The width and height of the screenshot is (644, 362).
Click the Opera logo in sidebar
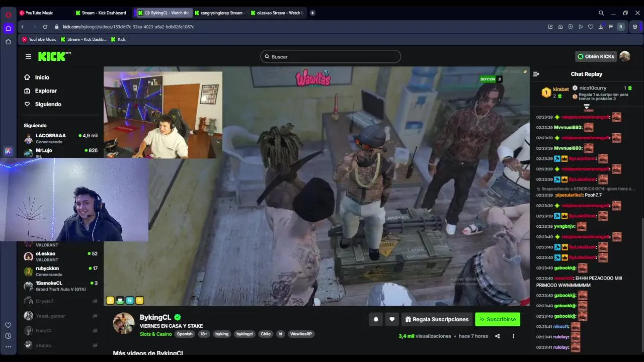pyautogui.click(x=8, y=15)
